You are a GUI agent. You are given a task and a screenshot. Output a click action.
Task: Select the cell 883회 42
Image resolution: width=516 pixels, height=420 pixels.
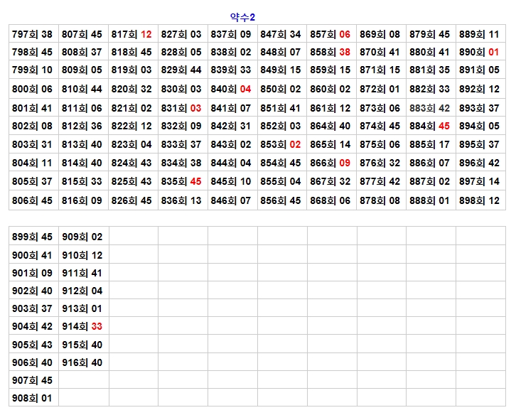point(430,108)
